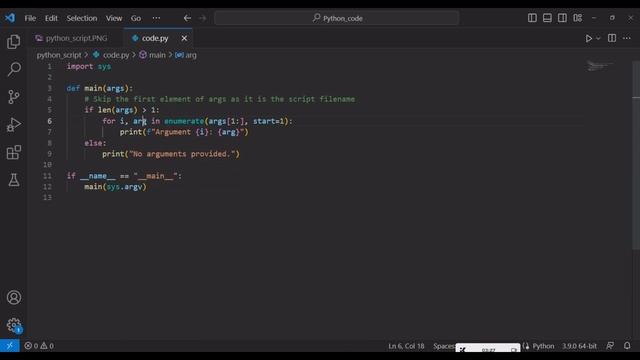The width and height of the screenshot is (640, 360).
Task: Open the Edit menu
Action: [x=51, y=18]
